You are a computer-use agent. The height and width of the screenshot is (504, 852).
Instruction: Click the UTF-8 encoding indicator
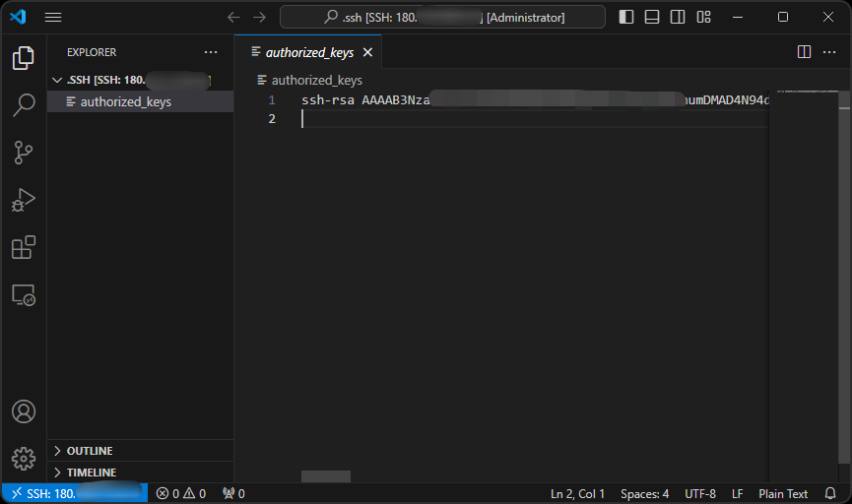point(700,493)
